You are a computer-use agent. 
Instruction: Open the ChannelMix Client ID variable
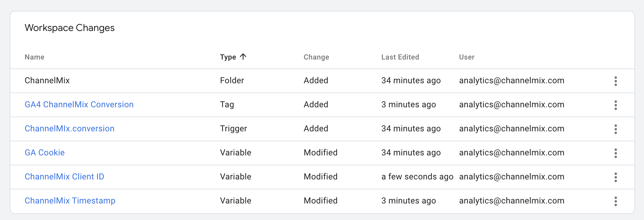pyautogui.click(x=64, y=177)
